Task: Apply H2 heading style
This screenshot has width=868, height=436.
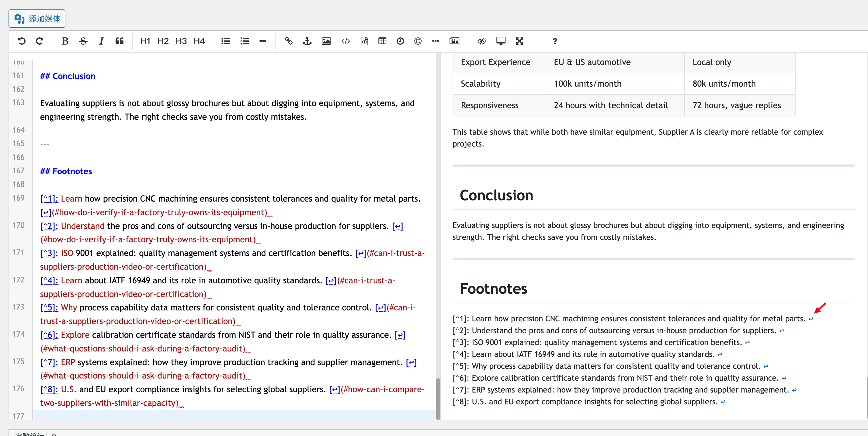Action: (163, 41)
